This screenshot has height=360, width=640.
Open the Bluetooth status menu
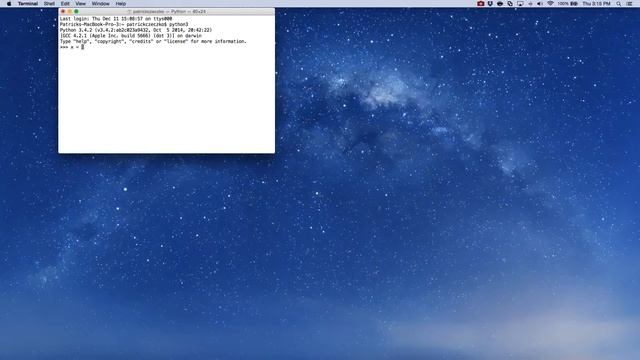[x=530, y=4]
